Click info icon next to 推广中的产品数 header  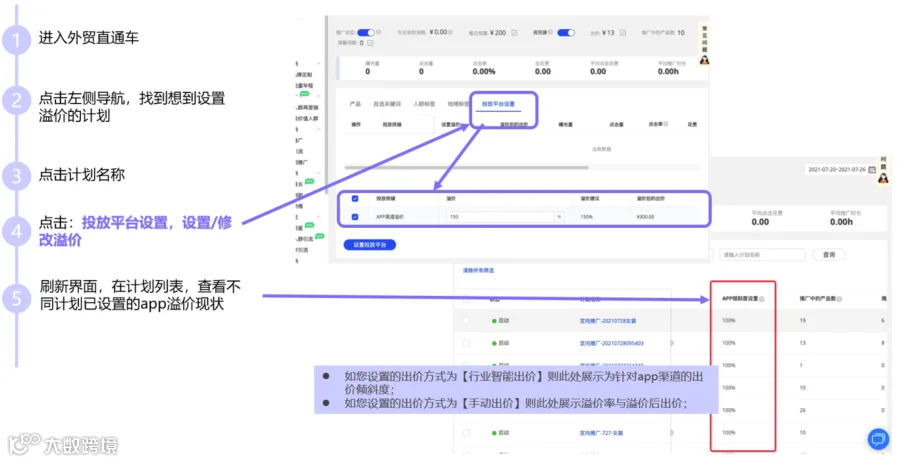[840, 299]
